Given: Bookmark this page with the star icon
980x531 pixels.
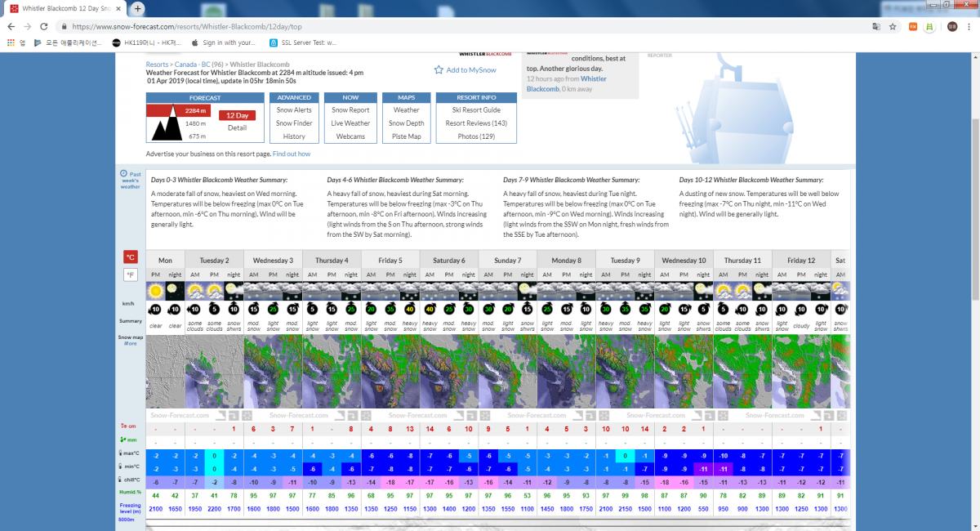Looking at the screenshot, I should [893, 26].
